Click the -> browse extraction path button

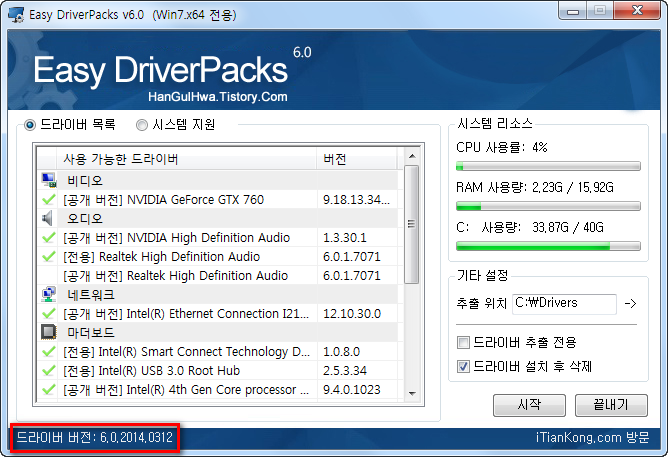[631, 304]
